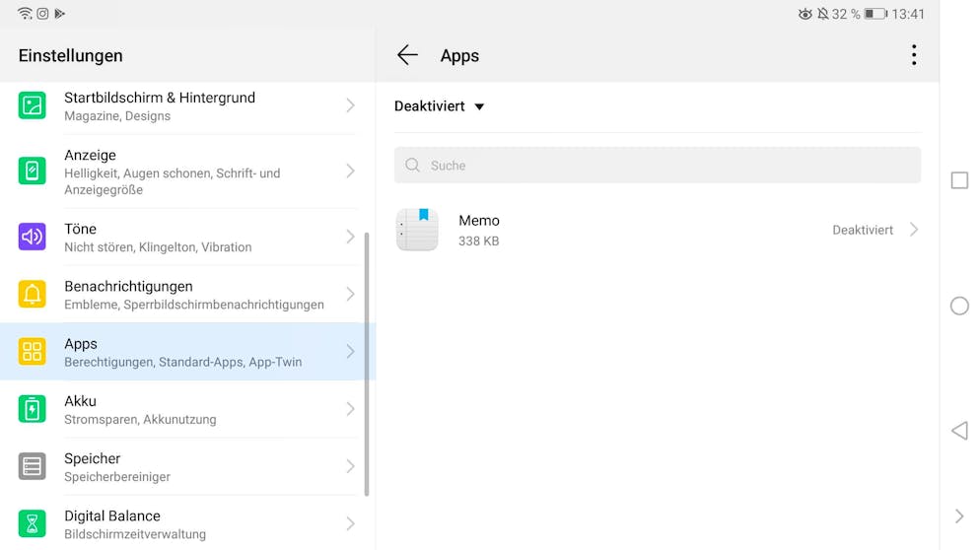Click into the Suche search field
Viewport: 980px width, 550px height.
658,165
